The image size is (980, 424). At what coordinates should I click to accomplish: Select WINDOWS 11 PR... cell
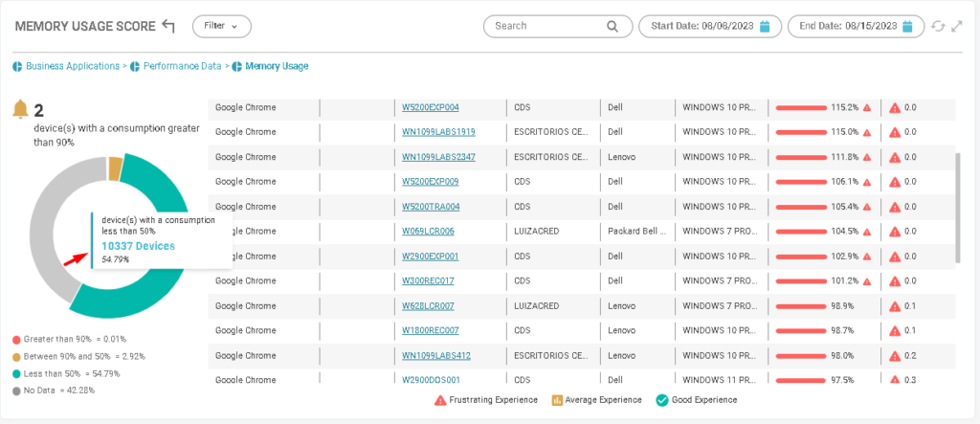coord(720,380)
